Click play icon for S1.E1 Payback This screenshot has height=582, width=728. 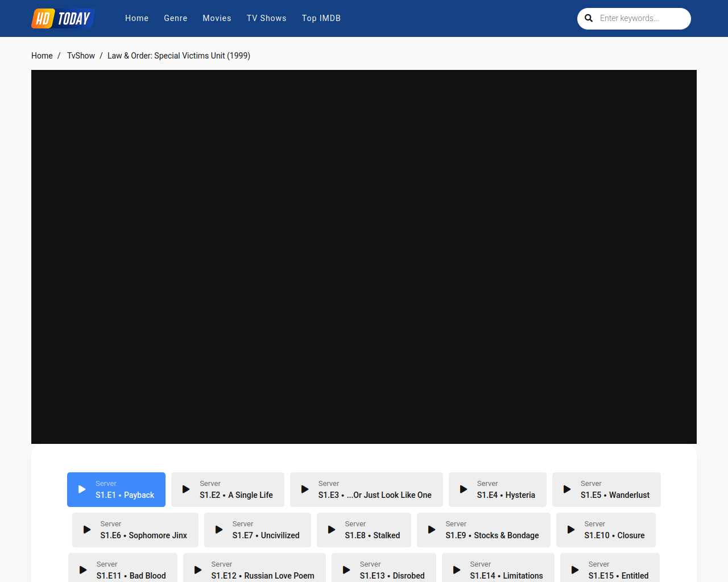tap(82, 489)
